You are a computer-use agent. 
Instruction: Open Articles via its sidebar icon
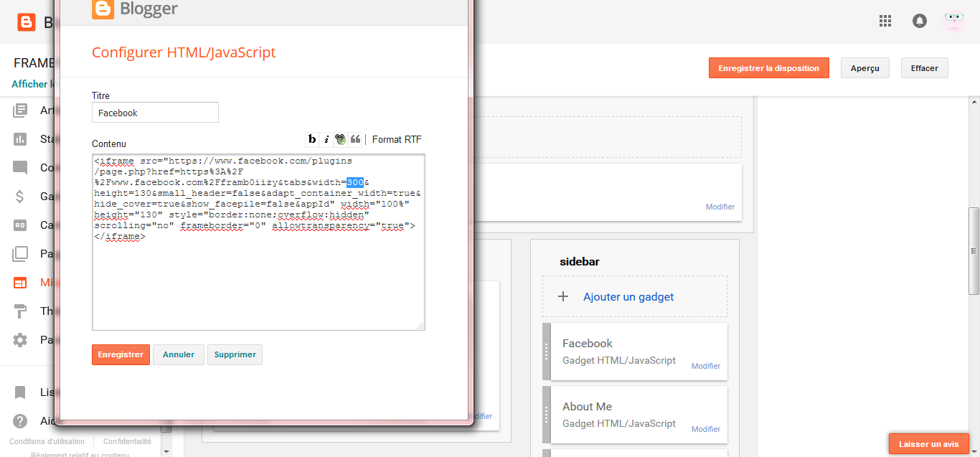[20, 110]
